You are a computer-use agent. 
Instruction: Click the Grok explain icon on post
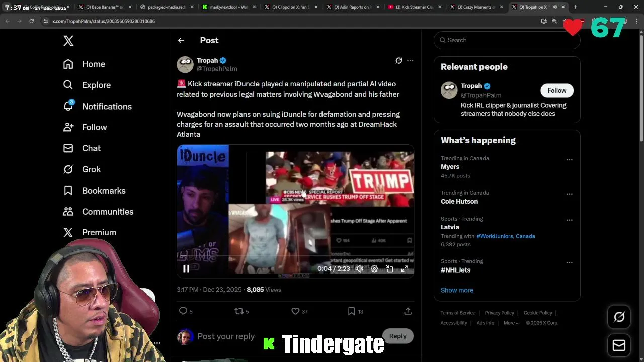click(399, 61)
